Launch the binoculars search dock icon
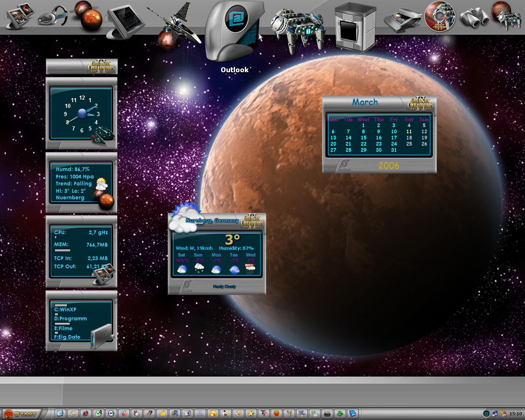The width and height of the screenshot is (525, 420). [x=475, y=18]
